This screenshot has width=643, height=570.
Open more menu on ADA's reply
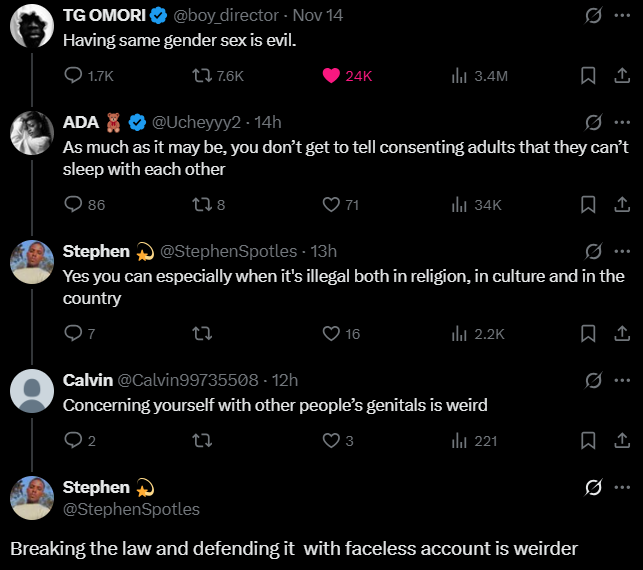[622, 123]
